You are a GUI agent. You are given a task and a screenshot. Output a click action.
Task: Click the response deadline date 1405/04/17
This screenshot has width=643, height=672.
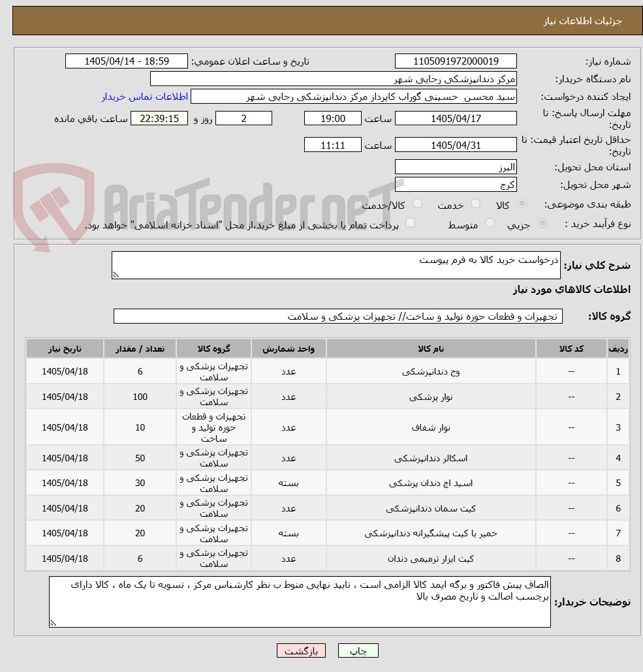pyautogui.click(x=456, y=118)
